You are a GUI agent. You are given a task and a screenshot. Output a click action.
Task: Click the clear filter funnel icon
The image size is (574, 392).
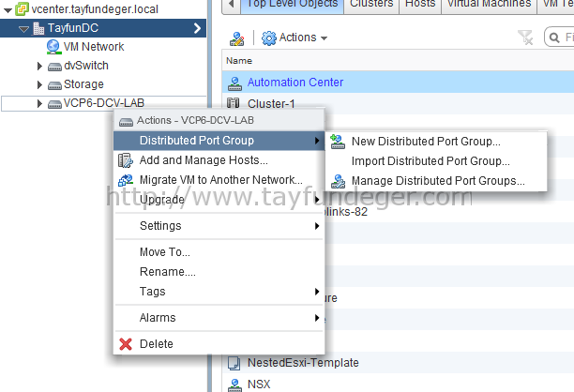click(x=525, y=38)
